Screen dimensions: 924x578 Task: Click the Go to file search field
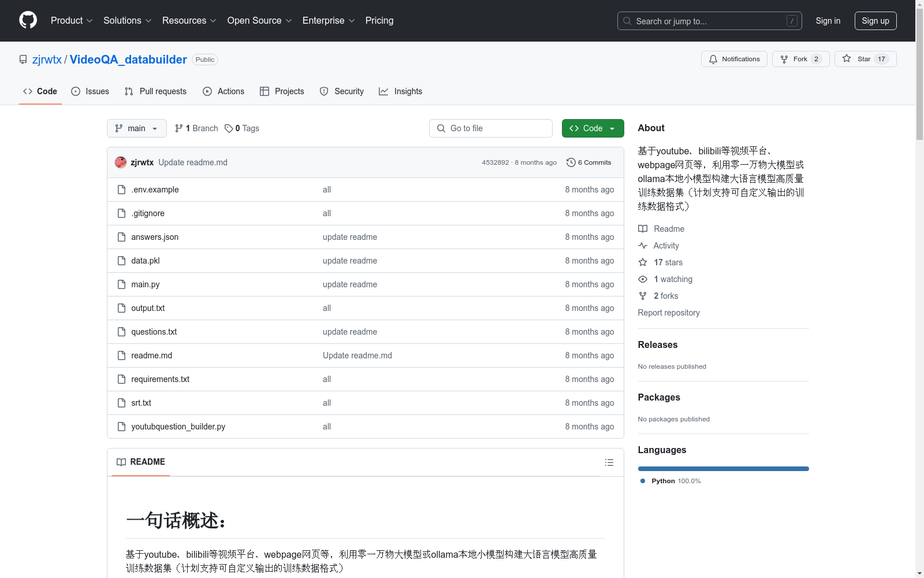(x=490, y=128)
